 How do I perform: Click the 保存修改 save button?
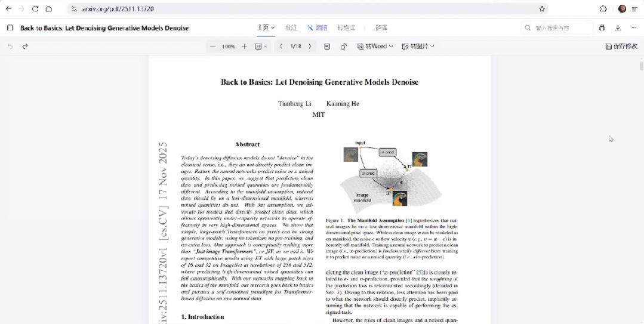[x=621, y=47]
